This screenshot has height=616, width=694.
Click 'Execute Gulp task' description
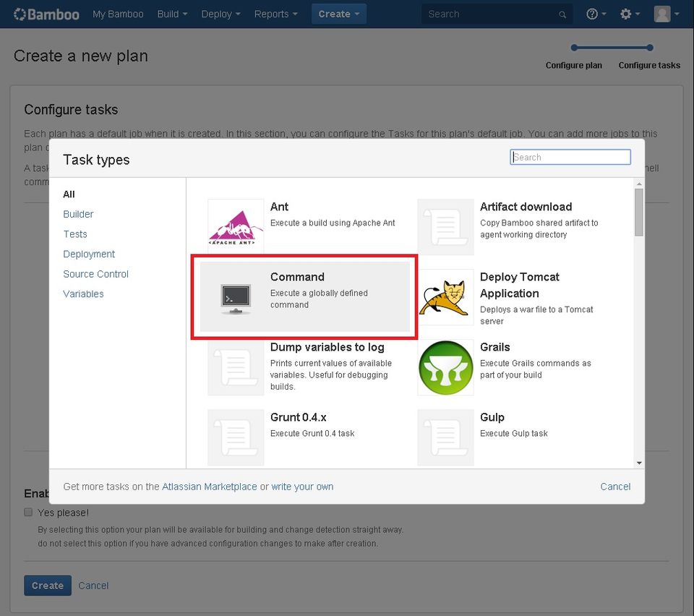[514, 434]
